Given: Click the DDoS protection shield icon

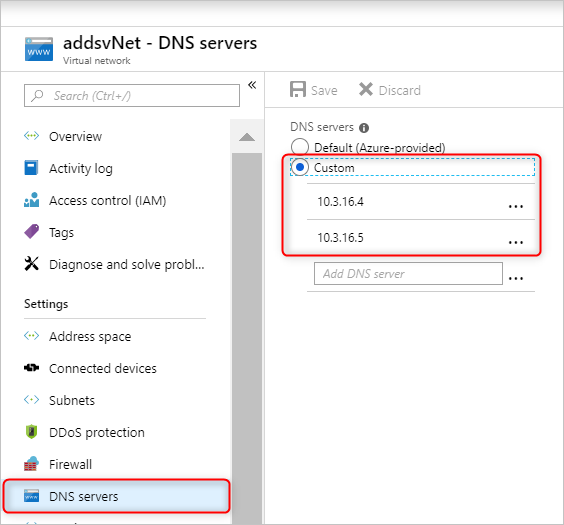Looking at the screenshot, I should 32,432.
